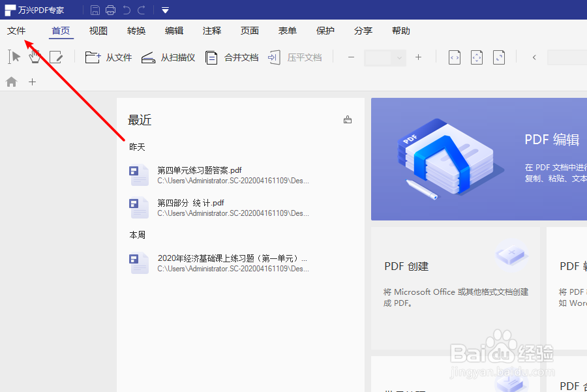587x392 pixels.
Task: Click the save icon in title bar
Action: point(95,10)
